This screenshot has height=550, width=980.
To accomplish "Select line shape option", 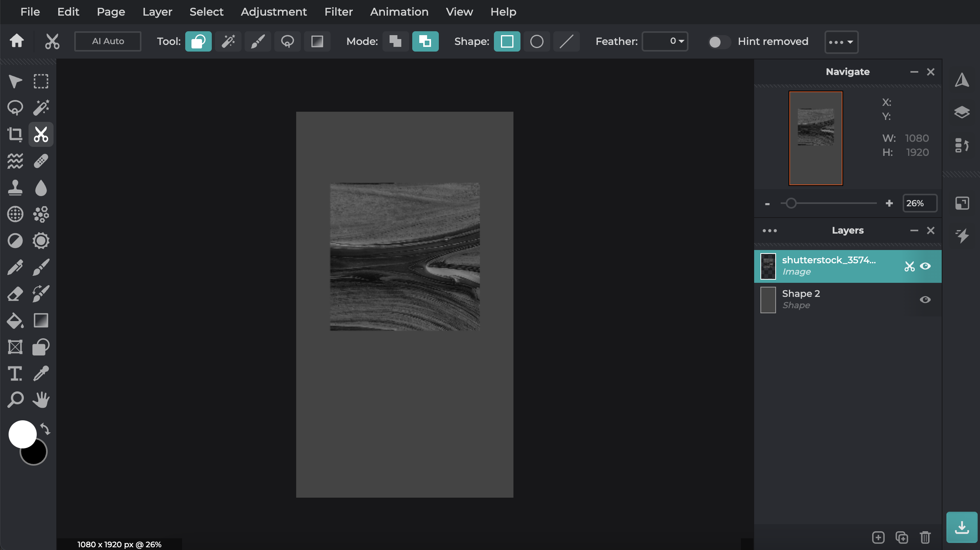I will tap(567, 41).
